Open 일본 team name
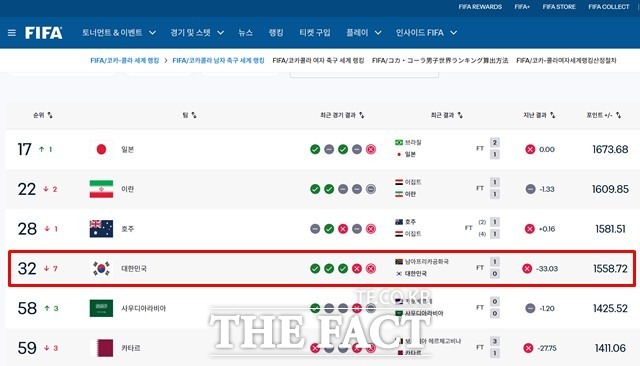 tap(127, 149)
